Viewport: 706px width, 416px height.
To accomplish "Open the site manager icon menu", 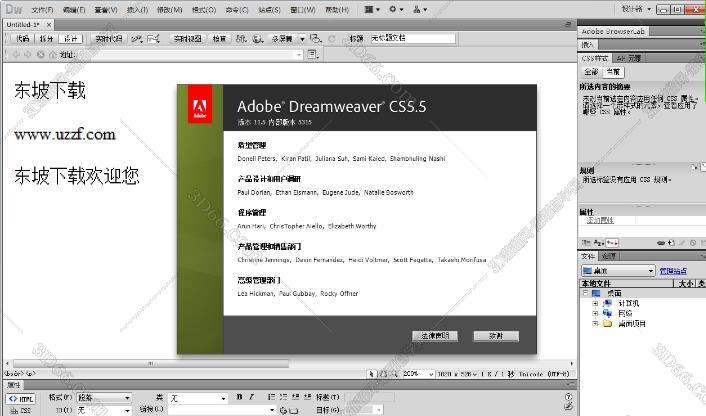I will click(x=420, y=9).
